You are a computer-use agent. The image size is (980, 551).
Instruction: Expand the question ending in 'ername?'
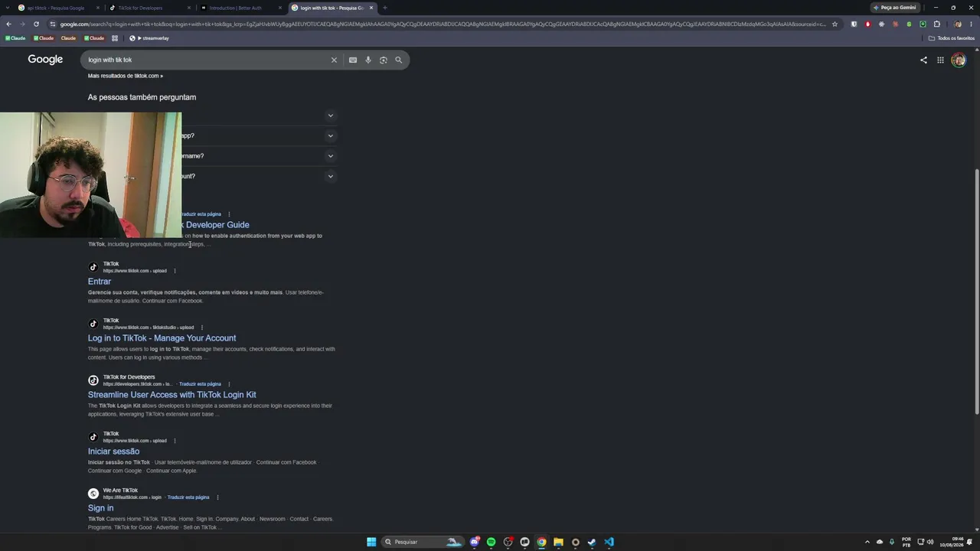tap(331, 155)
